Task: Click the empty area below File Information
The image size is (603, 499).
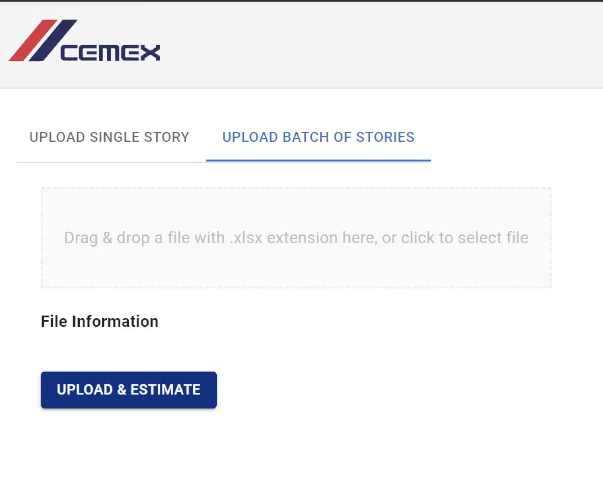Action: [x=296, y=350]
